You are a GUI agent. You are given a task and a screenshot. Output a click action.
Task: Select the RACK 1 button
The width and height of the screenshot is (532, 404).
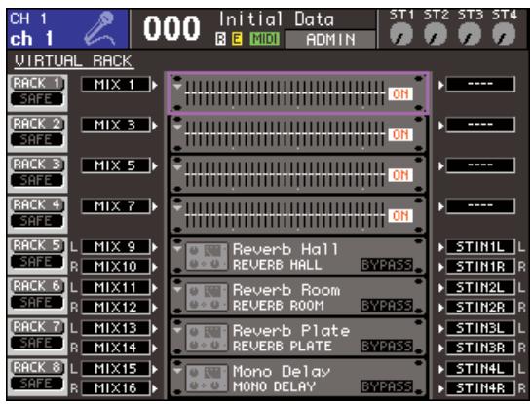37,84
